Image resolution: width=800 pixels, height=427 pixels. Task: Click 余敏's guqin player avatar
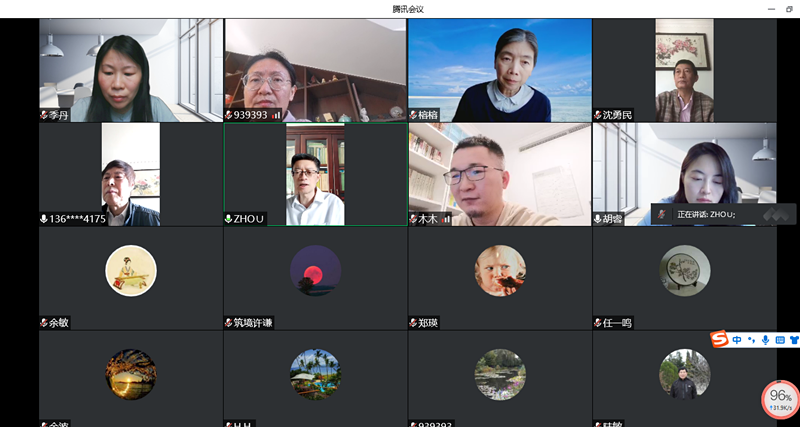point(131,271)
